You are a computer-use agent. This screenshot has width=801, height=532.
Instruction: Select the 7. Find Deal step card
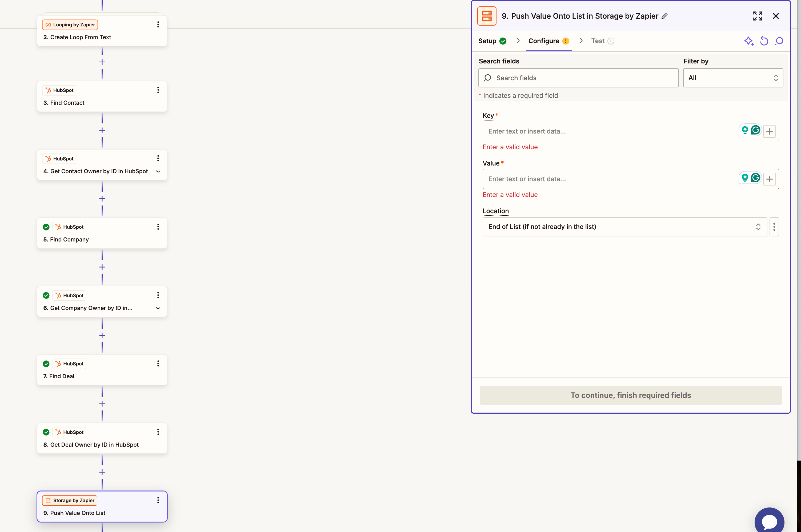102,370
